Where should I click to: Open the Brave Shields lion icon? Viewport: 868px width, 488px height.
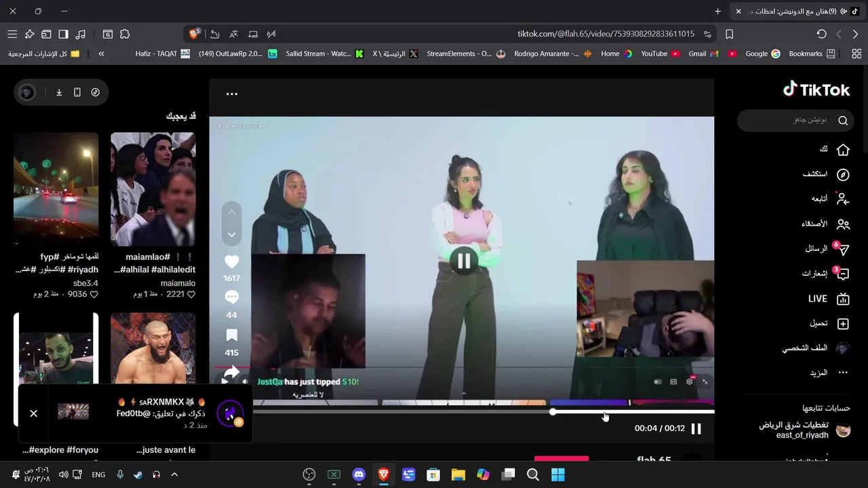tap(195, 34)
